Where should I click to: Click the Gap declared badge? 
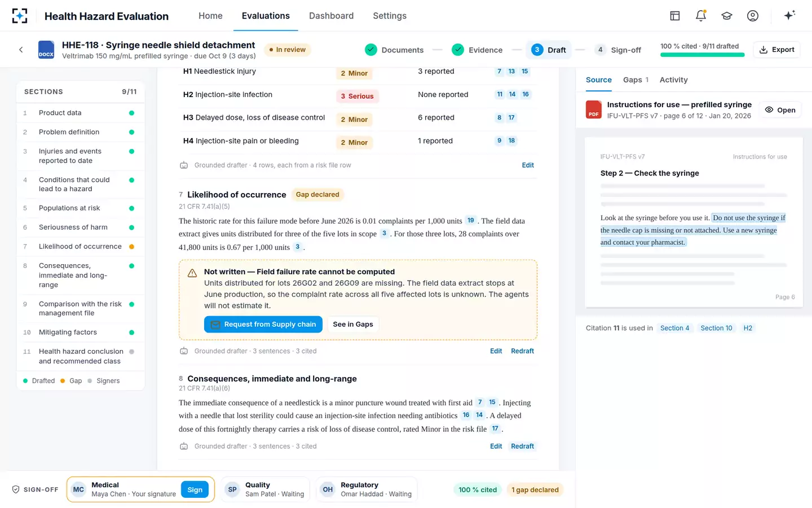click(317, 195)
